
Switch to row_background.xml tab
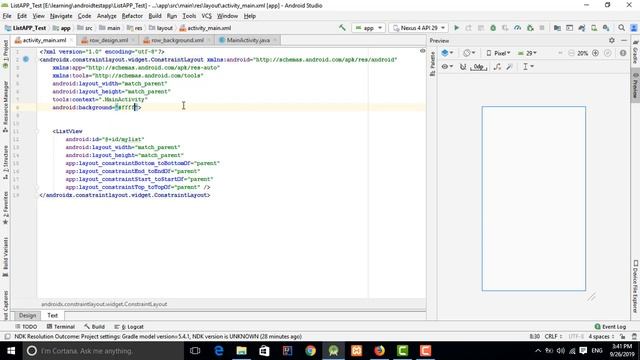[178, 40]
